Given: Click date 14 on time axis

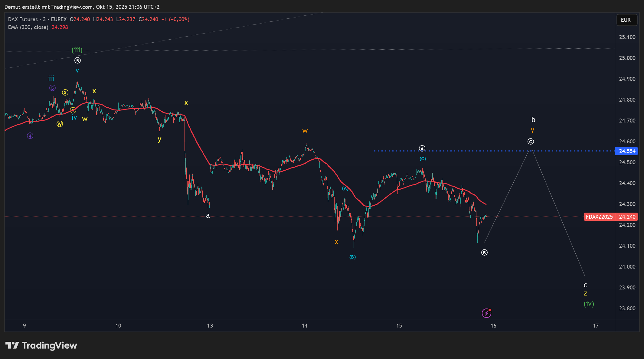Looking at the screenshot, I should coord(304,326).
